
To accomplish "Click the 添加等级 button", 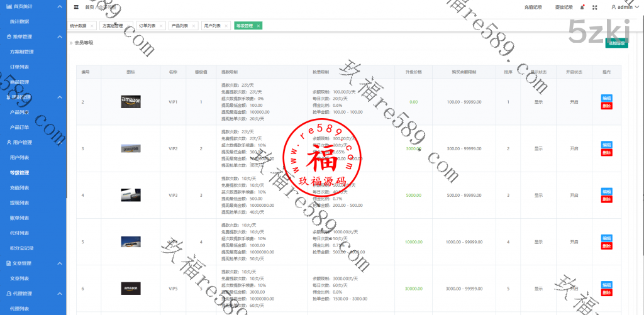I will coord(616,43).
